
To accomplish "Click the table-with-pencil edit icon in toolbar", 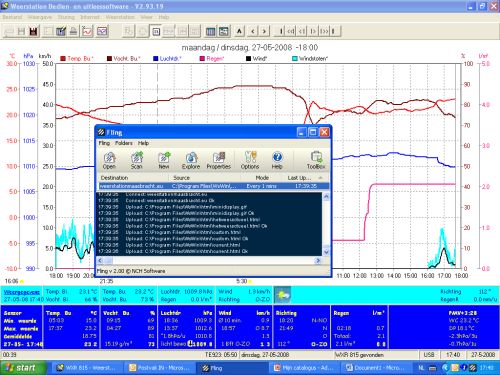I will [x=61, y=32].
